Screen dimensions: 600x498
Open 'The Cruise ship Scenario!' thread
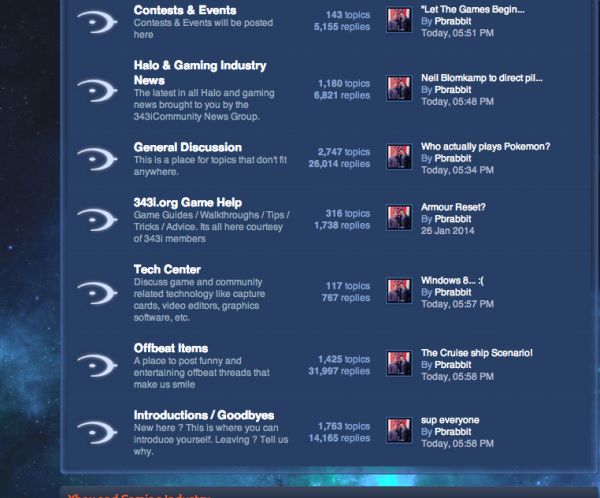(x=477, y=353)
